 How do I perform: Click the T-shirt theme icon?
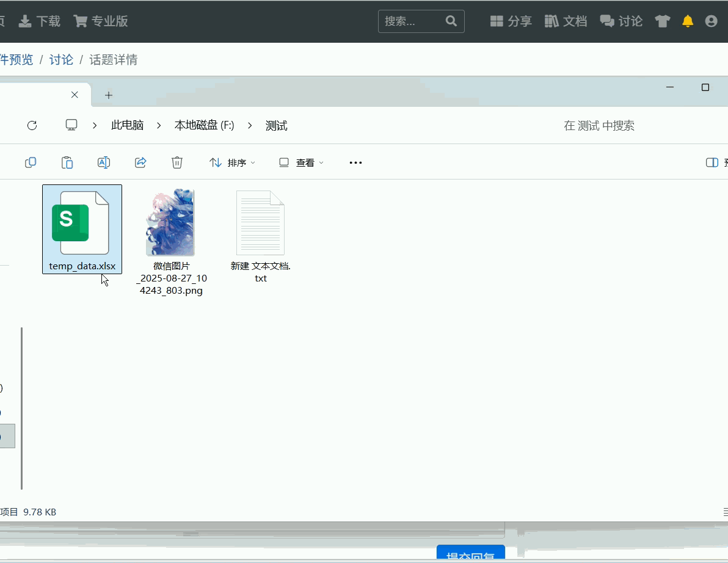(x=663, y=21)
